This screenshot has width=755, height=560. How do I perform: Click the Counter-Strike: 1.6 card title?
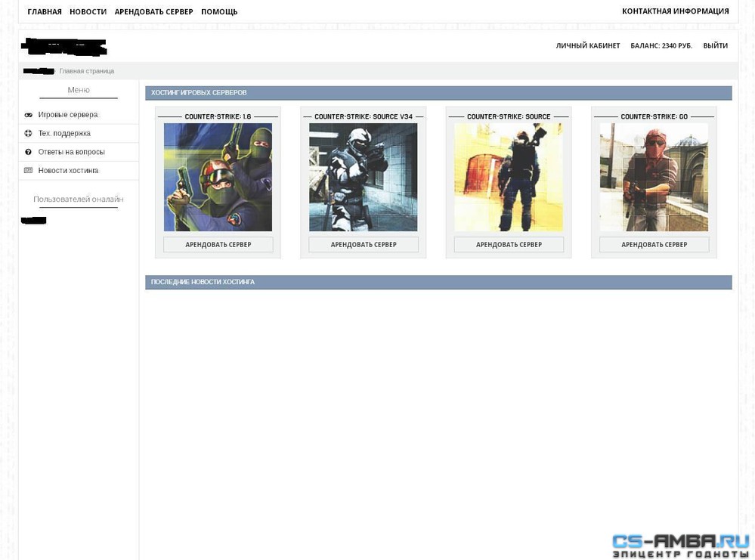pyautogui.click(x=218, y=116)
